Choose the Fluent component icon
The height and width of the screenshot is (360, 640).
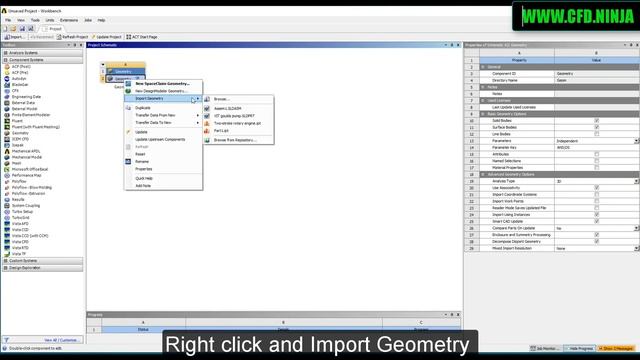(7, 121)
